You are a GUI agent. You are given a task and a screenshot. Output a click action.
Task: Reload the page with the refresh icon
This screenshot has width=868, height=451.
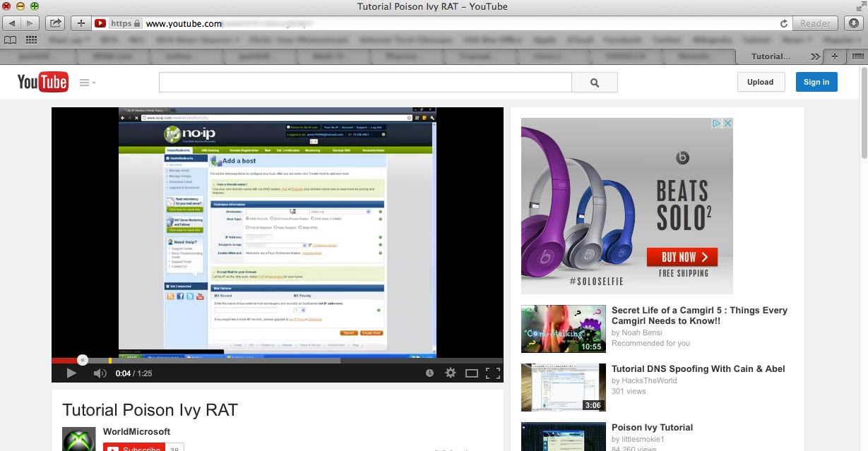tap(784, 23)
